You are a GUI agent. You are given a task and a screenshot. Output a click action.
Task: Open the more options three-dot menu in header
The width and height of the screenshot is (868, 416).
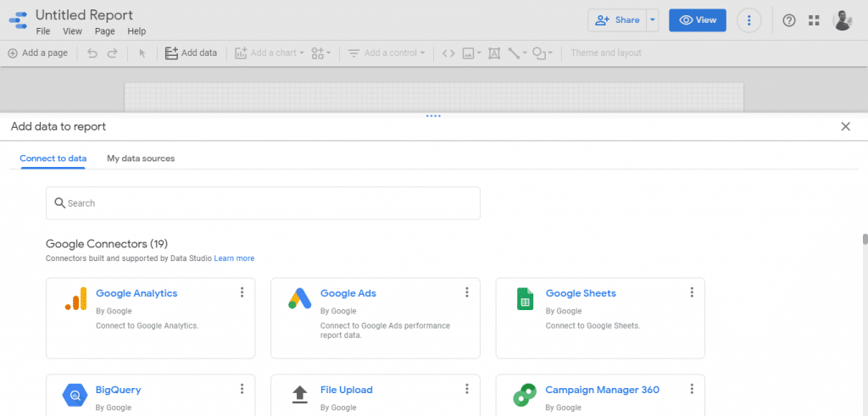(x=749, y=20)
